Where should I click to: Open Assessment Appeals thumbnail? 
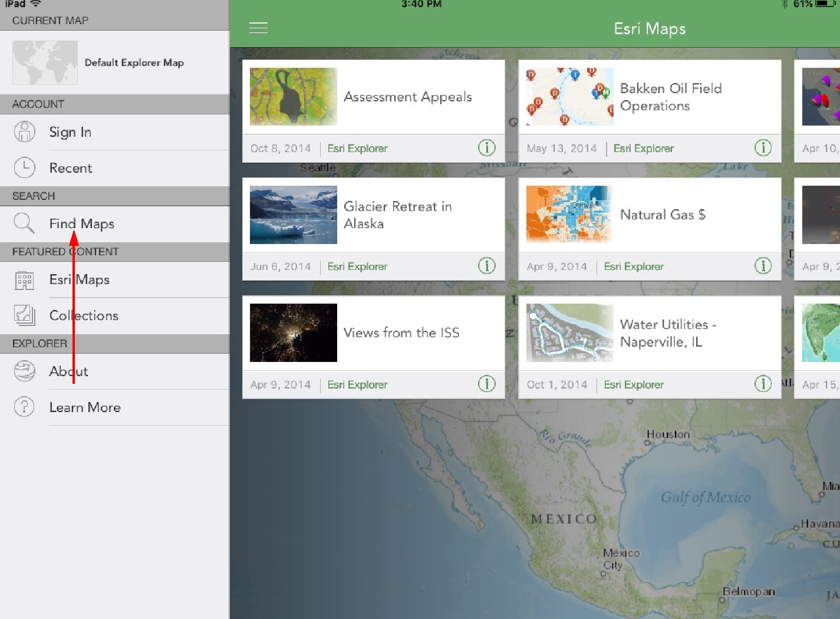(x=294, y=97)
